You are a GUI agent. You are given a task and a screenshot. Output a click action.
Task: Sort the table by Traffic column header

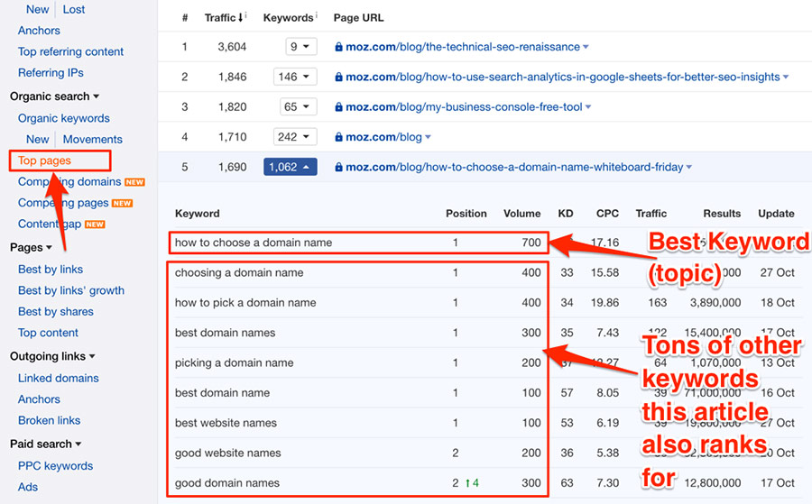pyautogui.click(x=219, y=17)
